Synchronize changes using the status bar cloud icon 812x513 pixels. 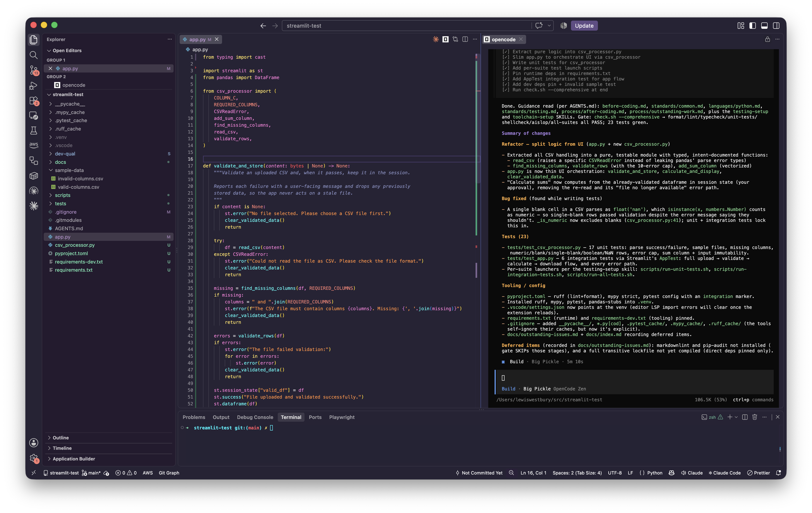click(x=106, y=473)
